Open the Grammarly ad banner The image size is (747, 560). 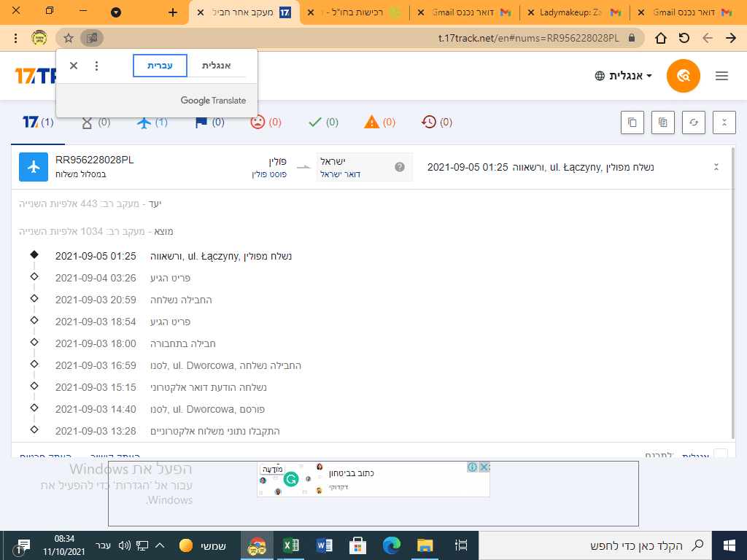click(373, 479)
